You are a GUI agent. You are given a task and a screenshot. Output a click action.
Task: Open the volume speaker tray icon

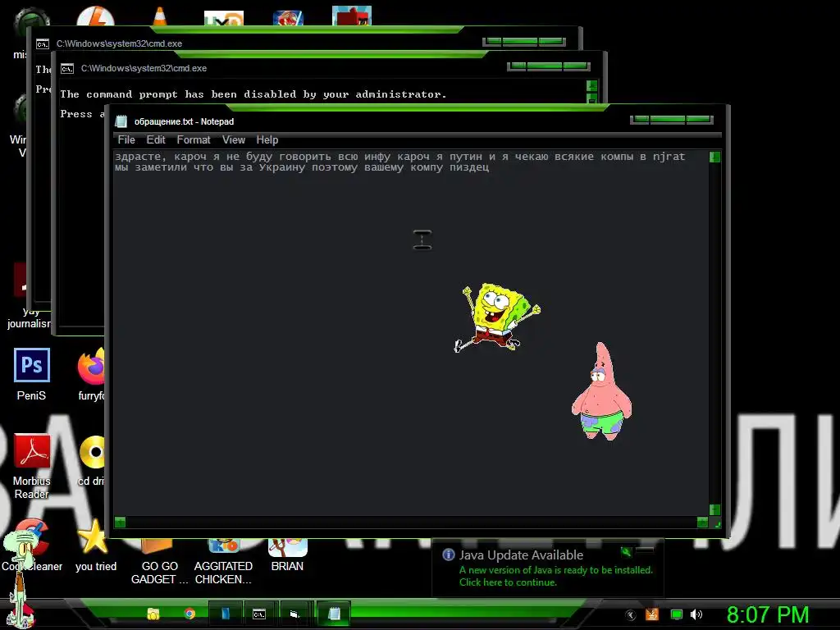[x=696, y=614]
